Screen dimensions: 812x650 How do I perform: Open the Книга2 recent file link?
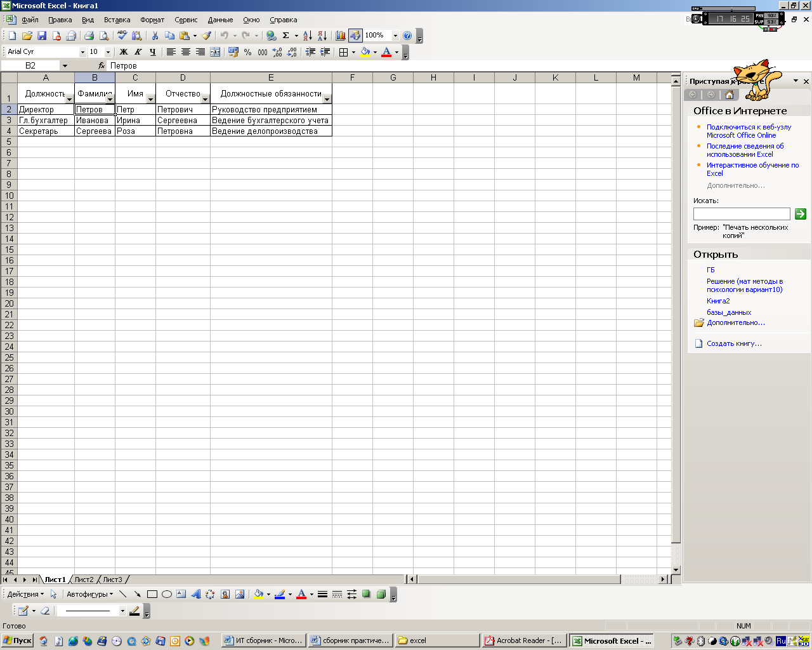coord(718,301)
